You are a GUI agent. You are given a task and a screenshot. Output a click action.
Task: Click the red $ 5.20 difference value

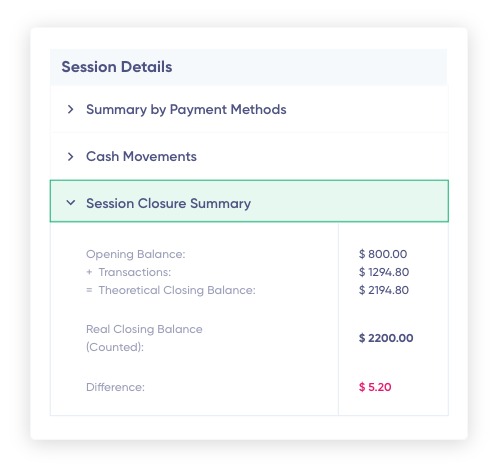pos(375,387)
